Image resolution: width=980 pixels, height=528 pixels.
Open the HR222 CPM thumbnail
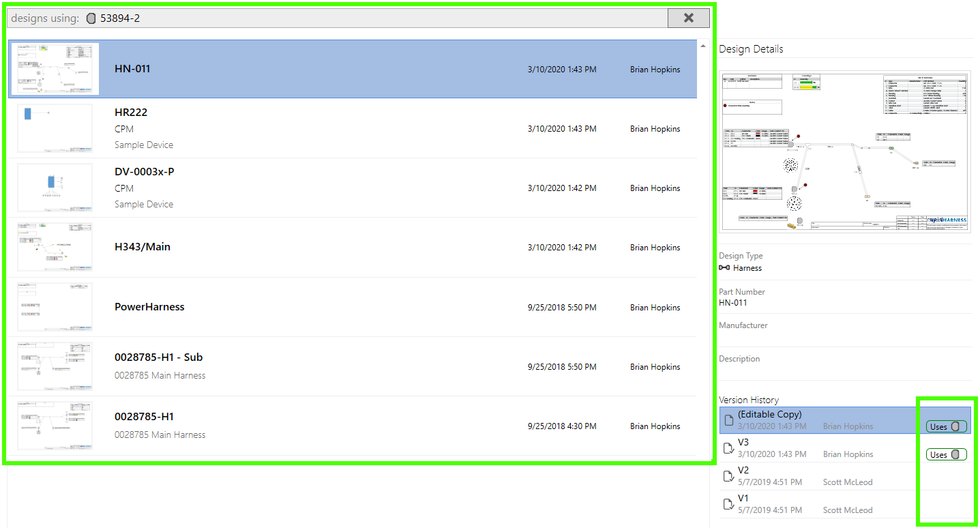(55, 128)
